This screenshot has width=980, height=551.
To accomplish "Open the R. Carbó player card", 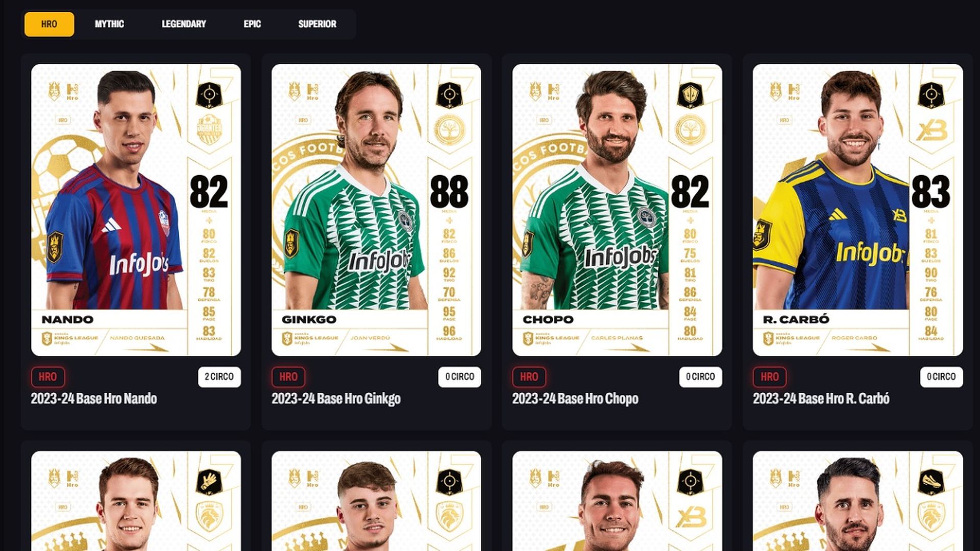I will 857,210.
